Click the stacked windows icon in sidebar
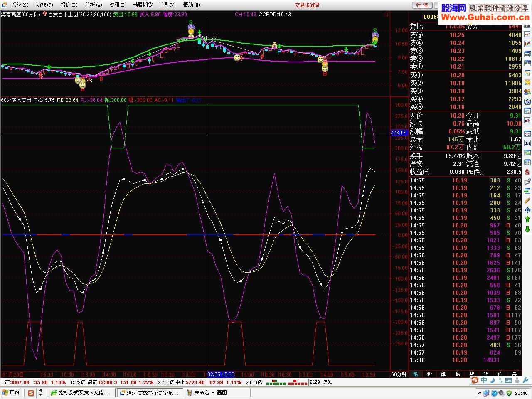The image size is (532, 399). 527,53
